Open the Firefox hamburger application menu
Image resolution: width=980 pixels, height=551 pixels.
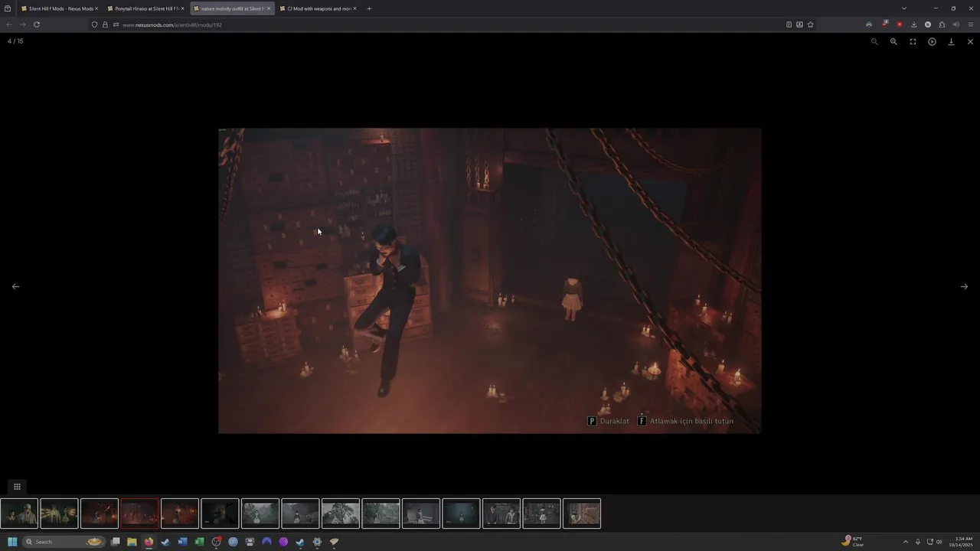970,24
